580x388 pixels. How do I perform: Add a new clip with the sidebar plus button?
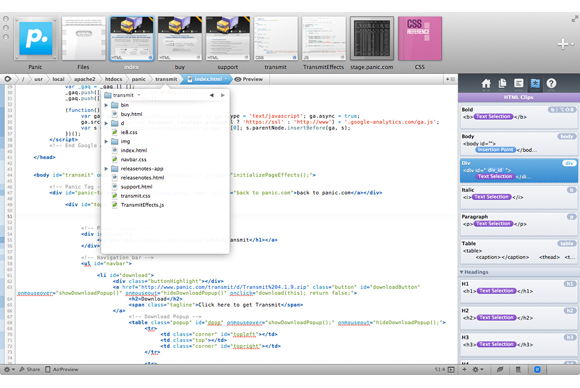click(464, 369)
